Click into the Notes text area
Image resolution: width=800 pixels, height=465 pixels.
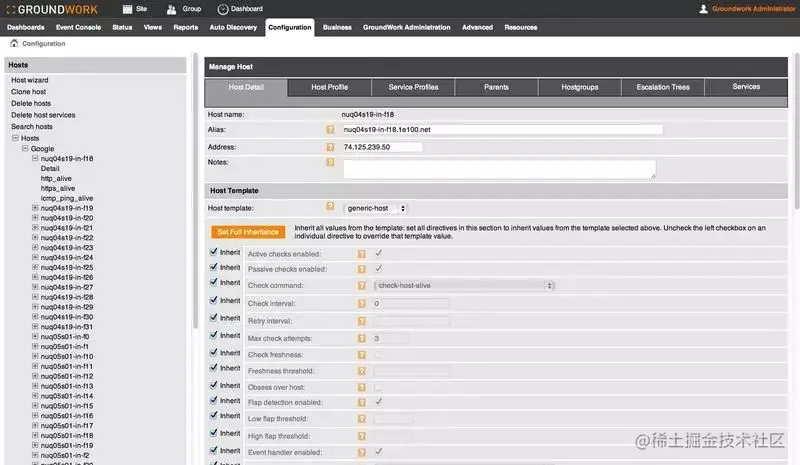(499, 169)
